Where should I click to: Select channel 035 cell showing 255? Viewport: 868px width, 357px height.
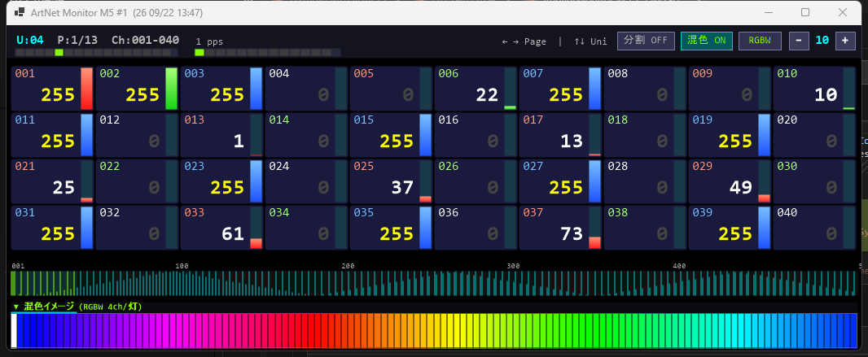[392, 228]
